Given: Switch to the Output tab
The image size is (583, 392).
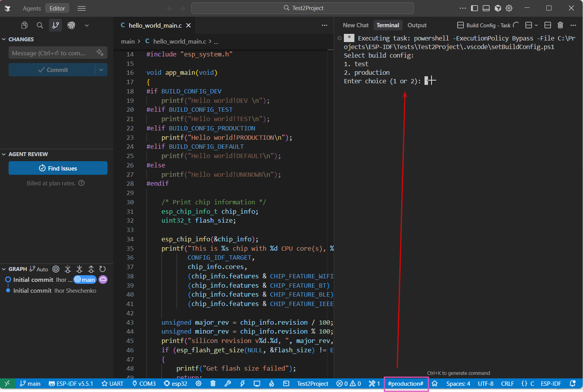Looking at the screenshot, I should pyautogui.click(x=417, y=25).
